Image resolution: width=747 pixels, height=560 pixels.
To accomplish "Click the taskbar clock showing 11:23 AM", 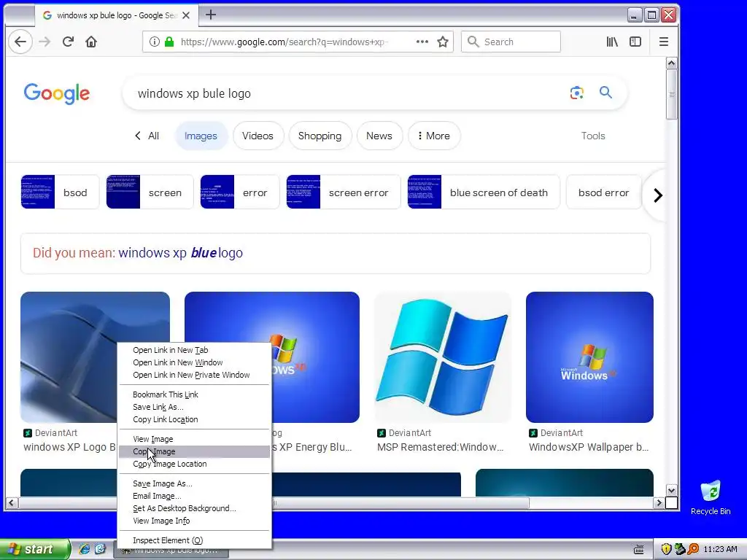I will 720,549.
